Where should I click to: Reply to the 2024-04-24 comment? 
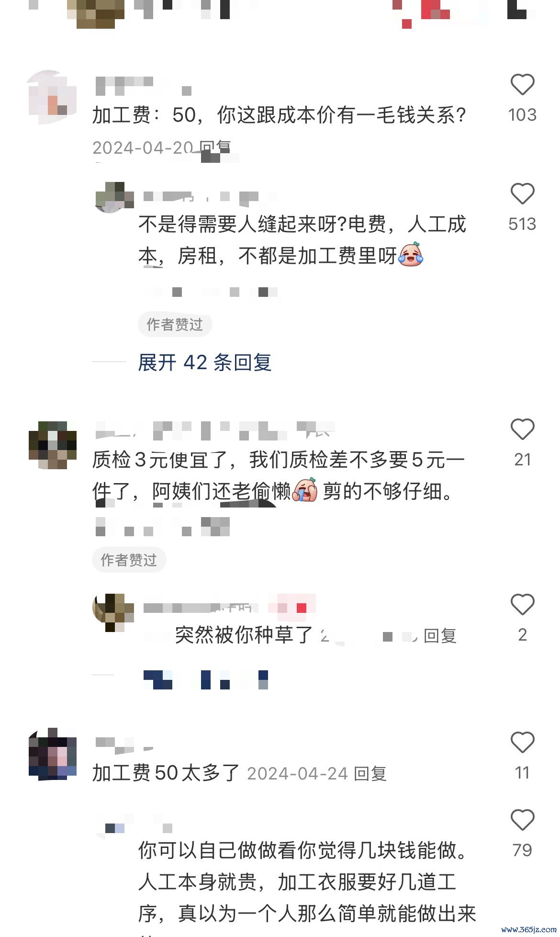coord(370,773)
